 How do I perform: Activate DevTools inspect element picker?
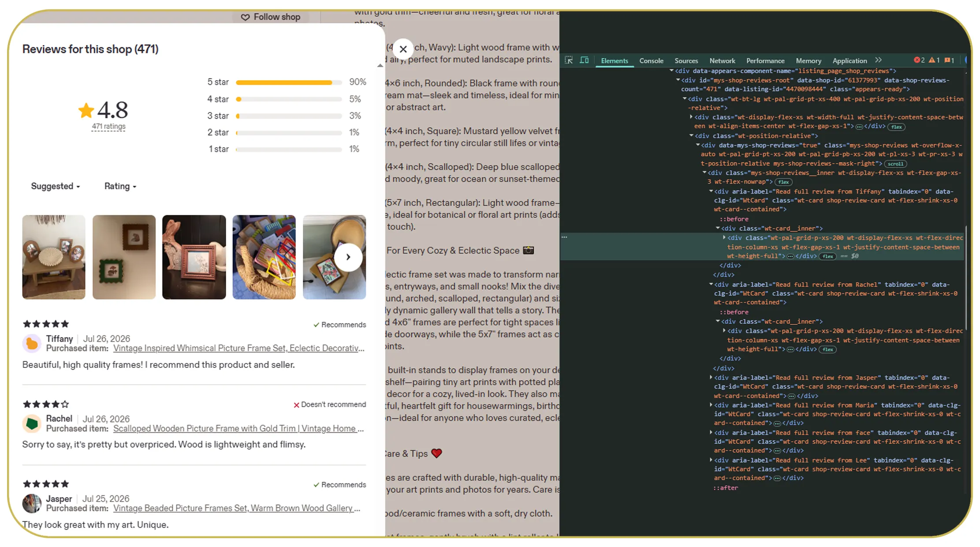569,60
